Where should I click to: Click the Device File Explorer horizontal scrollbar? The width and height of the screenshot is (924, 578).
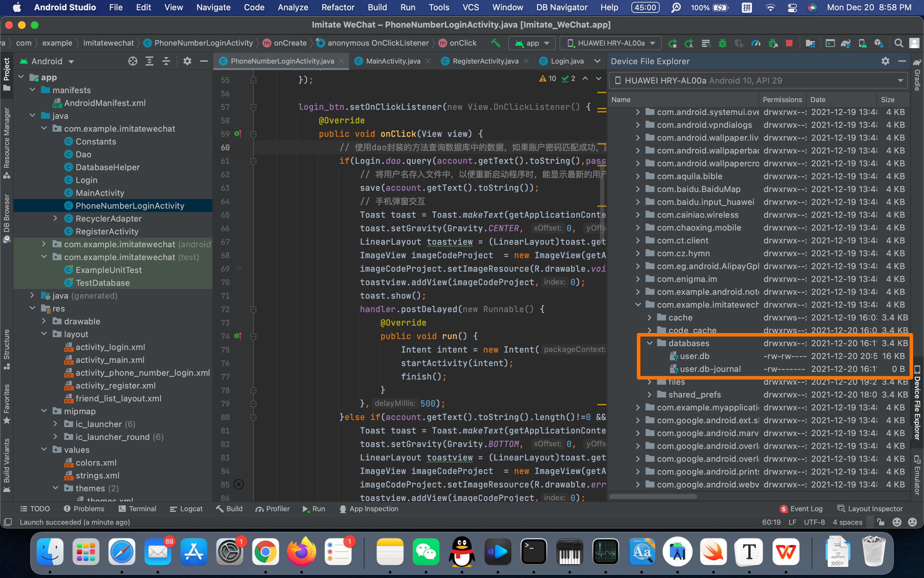[x=653, y=496]
